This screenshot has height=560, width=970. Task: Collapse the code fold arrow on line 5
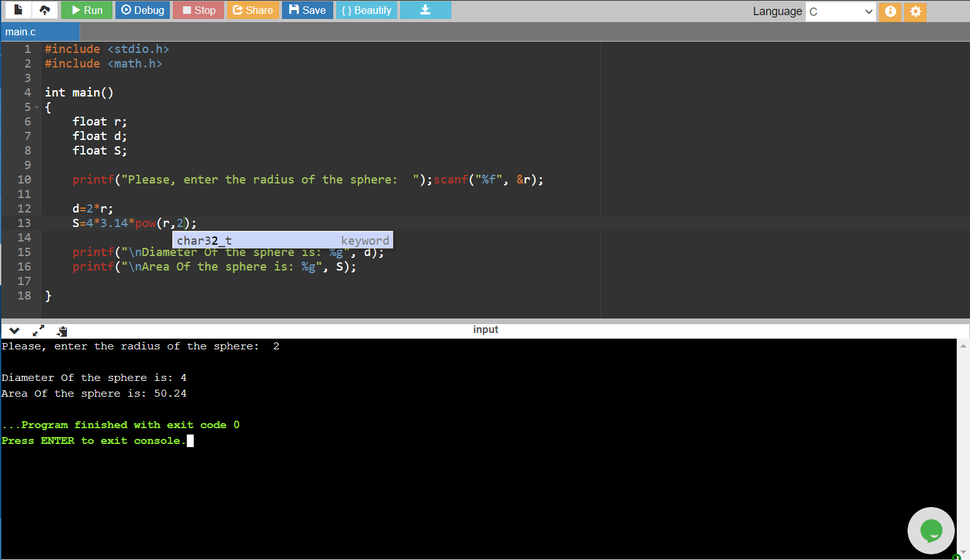[x=37, y=107]
